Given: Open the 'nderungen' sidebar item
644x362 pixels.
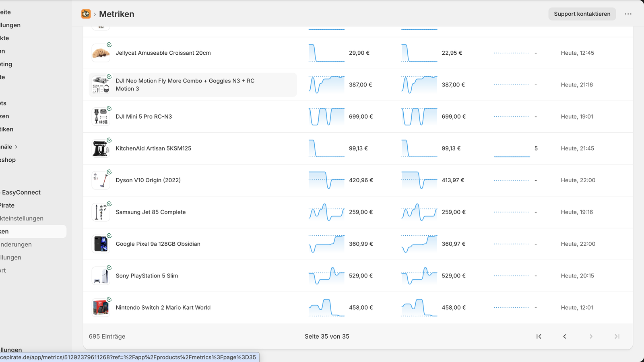Looking at the screenshot, I should click(16, 245).
